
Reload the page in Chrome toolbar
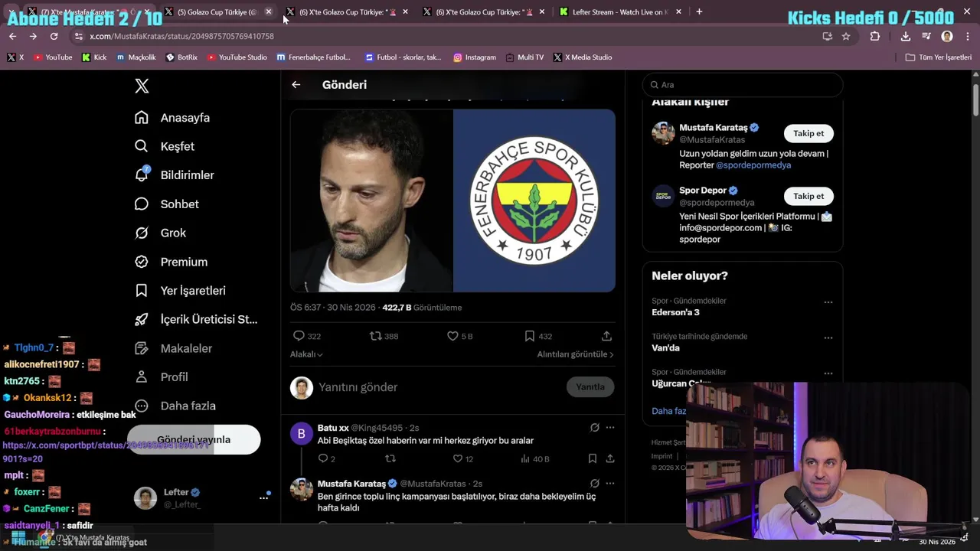(54, 36)
